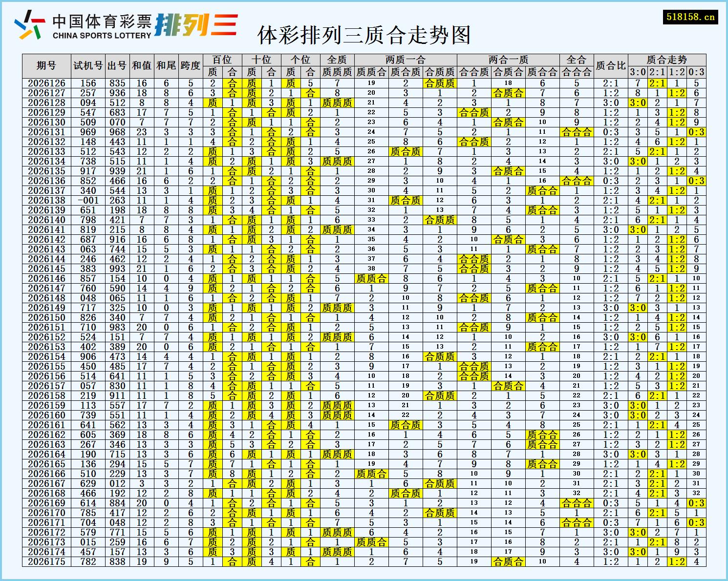Select the 和尾 column header
This screenshot has height=581, width=728.
pyautogui.click(x=166, y=66)
